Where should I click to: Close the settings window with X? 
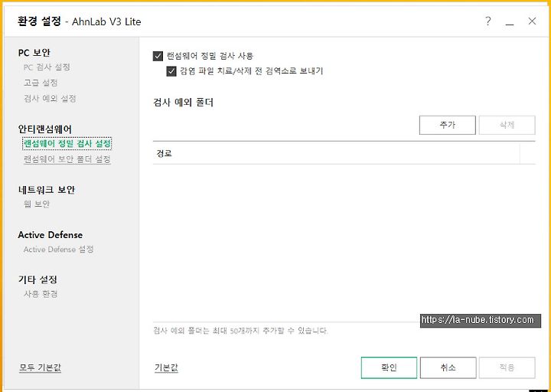point(532,21)
